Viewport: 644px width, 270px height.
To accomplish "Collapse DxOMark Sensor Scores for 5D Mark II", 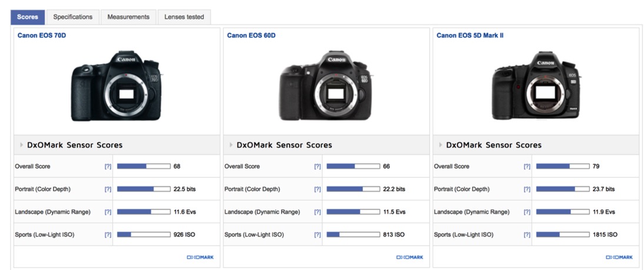I will click(x=441, y=145).
